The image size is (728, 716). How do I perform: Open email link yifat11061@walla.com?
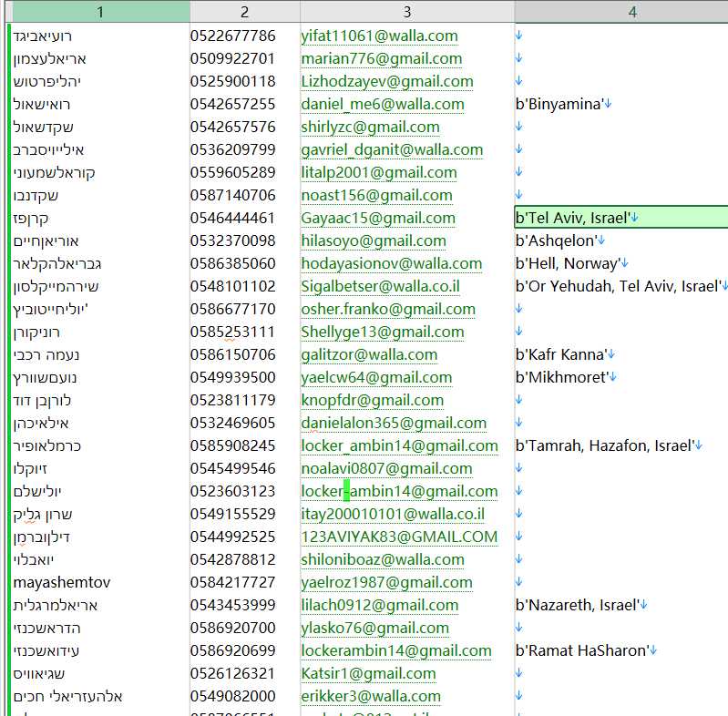(379, 36)
